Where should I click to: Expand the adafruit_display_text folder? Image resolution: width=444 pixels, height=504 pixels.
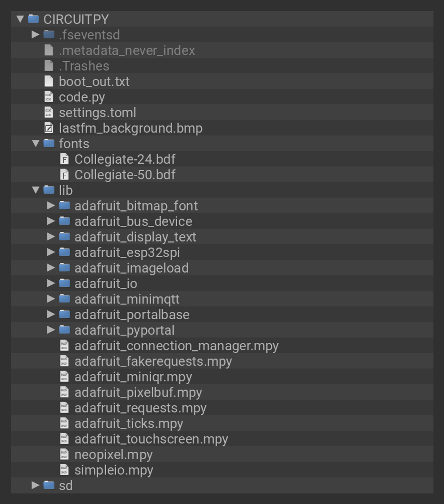click(52, 237)
